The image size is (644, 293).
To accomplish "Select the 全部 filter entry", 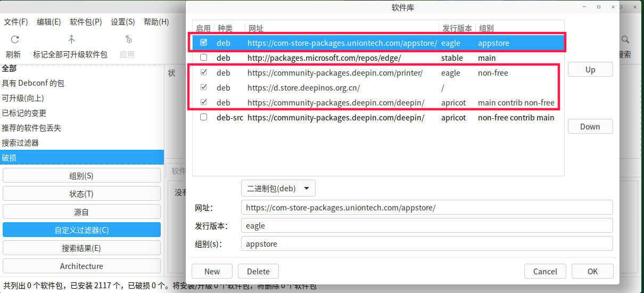I will click(82, 68).
